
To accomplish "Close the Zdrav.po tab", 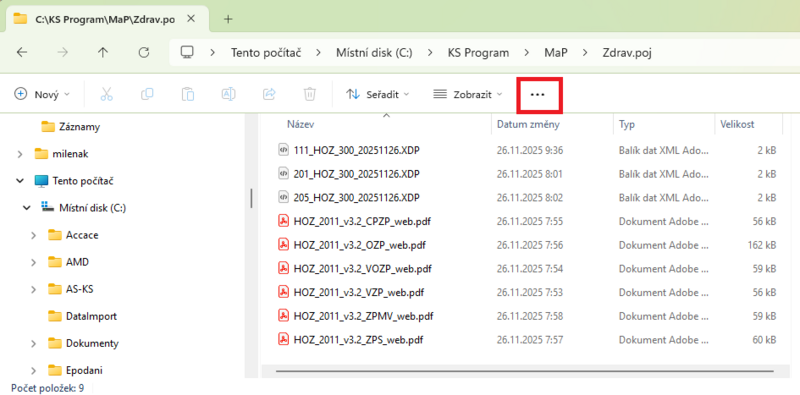I will coord(191,19).
